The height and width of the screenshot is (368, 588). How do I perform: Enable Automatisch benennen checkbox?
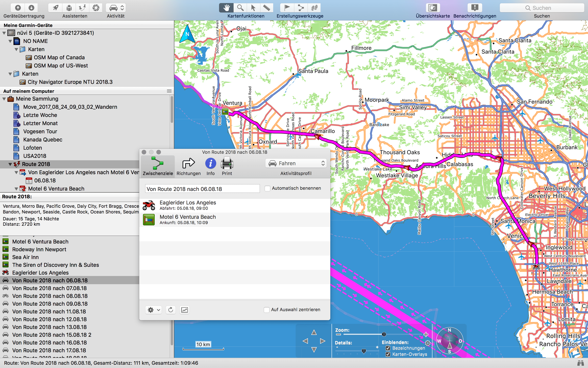pos(267,188)
